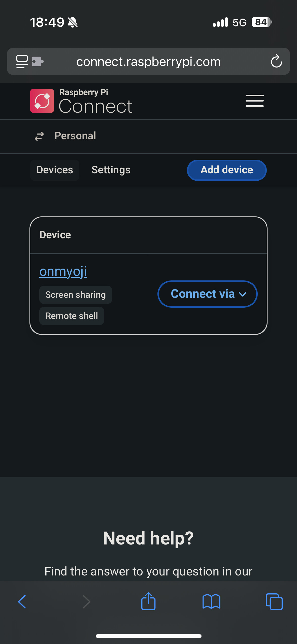297x644 pixels.
Task: Switch to the Devices tab
Action: click(x=55, y=170)
